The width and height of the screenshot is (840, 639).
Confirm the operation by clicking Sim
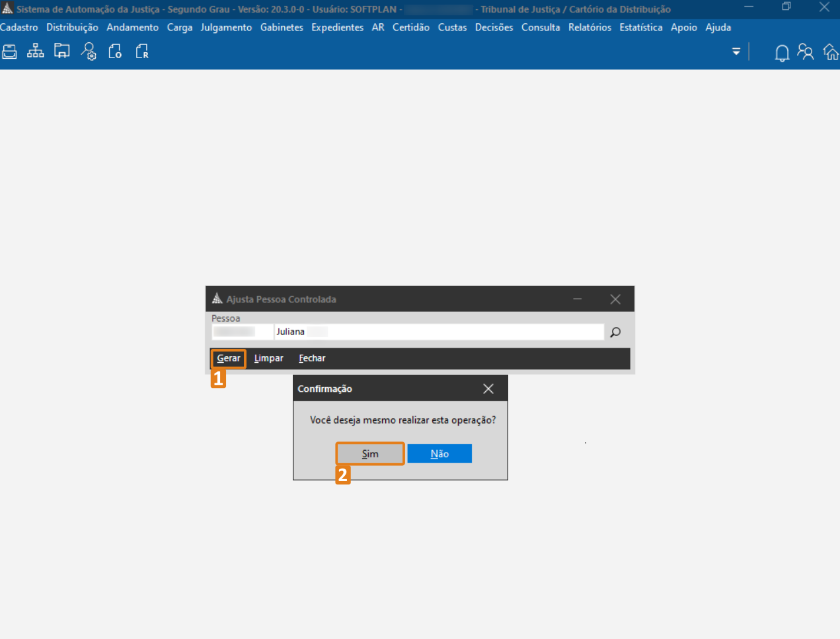[370, 454]
